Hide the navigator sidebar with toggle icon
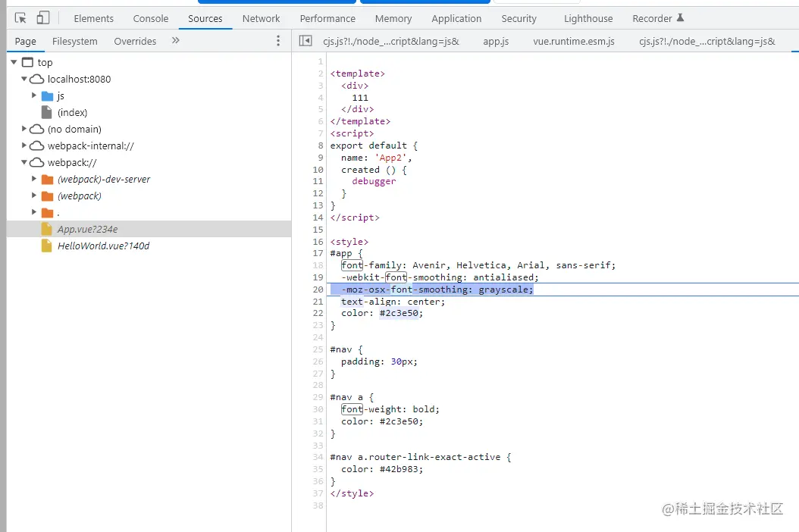This screenshot has height=532, width=799. click(305, 41)
